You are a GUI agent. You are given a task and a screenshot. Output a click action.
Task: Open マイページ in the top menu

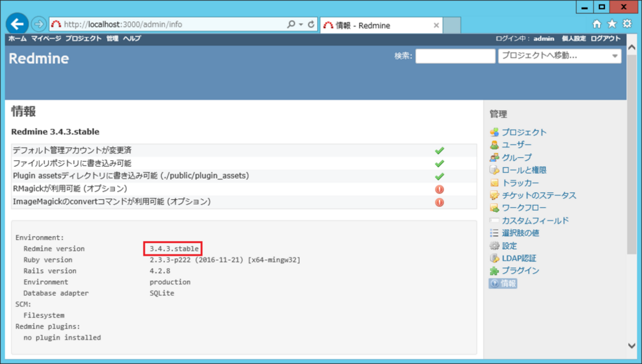point(46,38)
